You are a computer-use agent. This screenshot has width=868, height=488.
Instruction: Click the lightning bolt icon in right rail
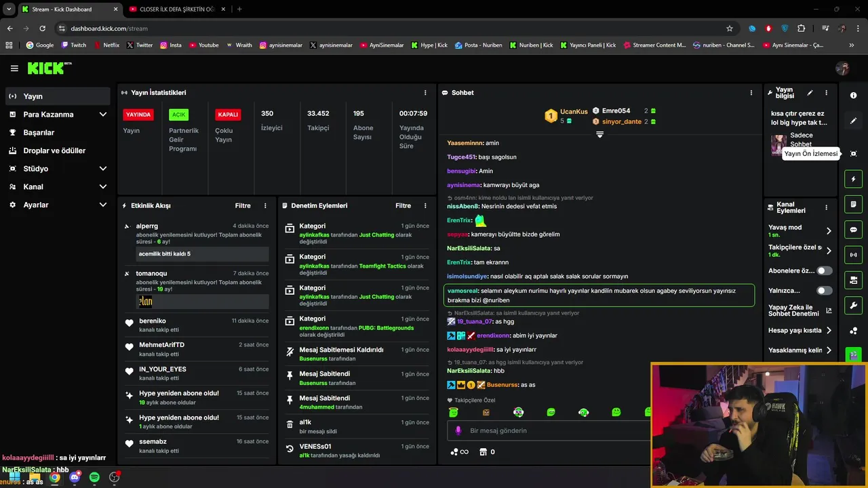pos(854,179)
